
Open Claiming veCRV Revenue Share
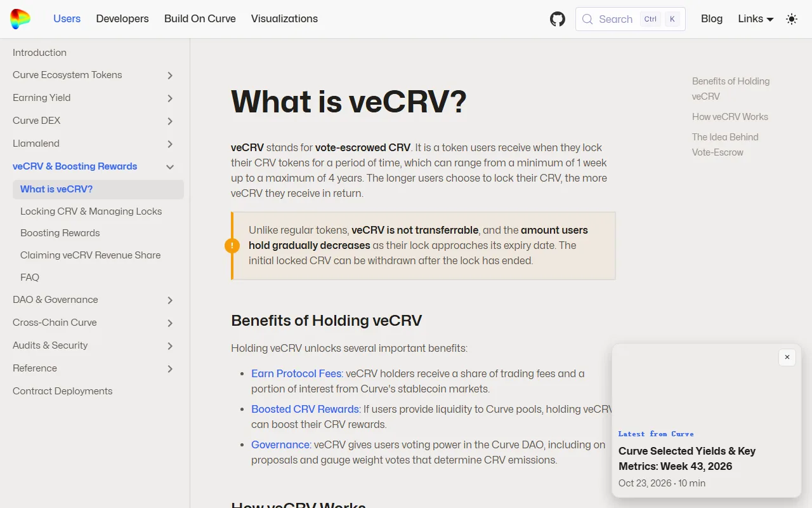coord(90,255)
